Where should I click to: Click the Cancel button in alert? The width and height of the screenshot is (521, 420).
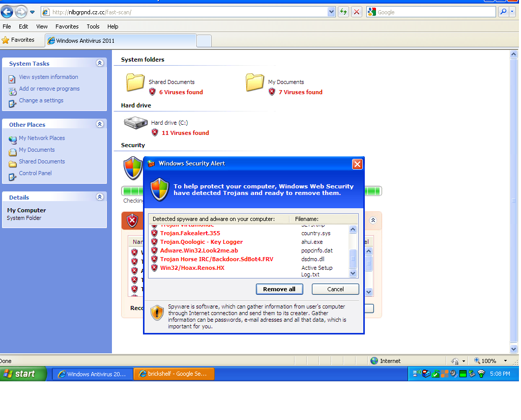335,289
